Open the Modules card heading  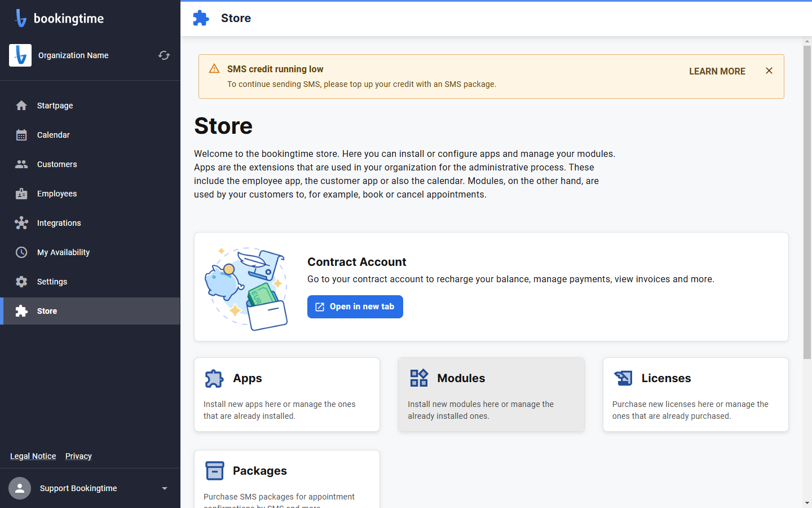coord(461,378)
